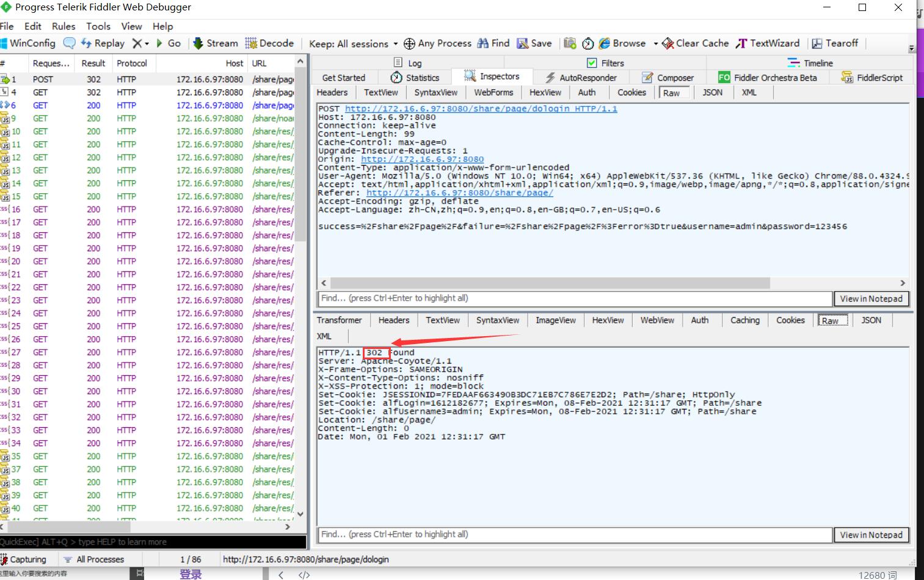Open the View menu
Image resolution: width=924 pixels, height=580 pixels.
coord(131,26)
